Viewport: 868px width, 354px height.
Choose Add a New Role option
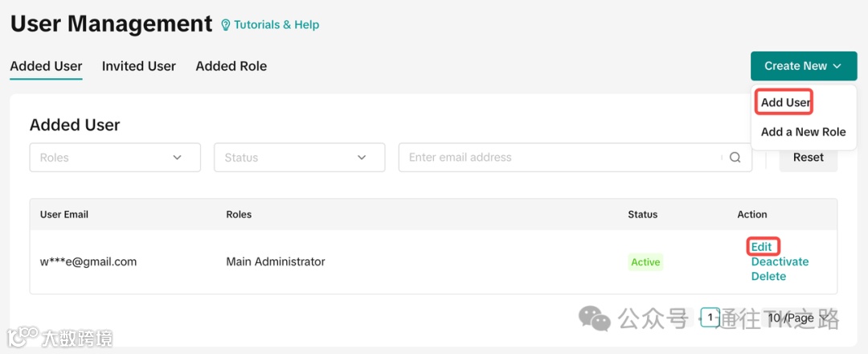click(803, 132)
